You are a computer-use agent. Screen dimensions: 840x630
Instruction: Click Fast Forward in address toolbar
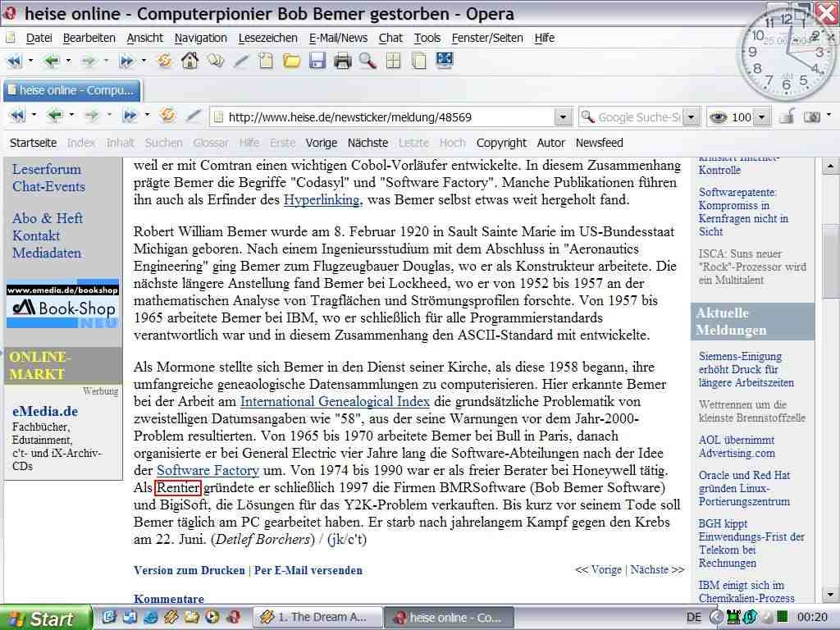tap(130, 115)
